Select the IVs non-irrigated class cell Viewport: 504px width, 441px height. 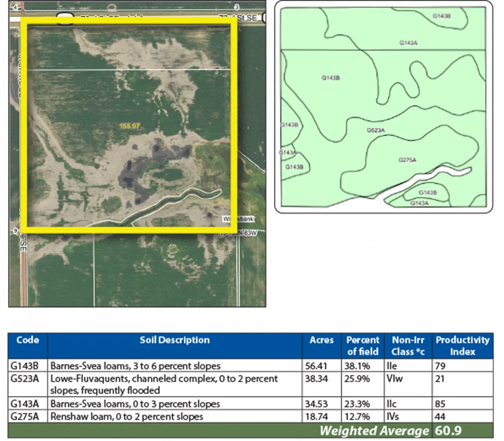point(393,416)
